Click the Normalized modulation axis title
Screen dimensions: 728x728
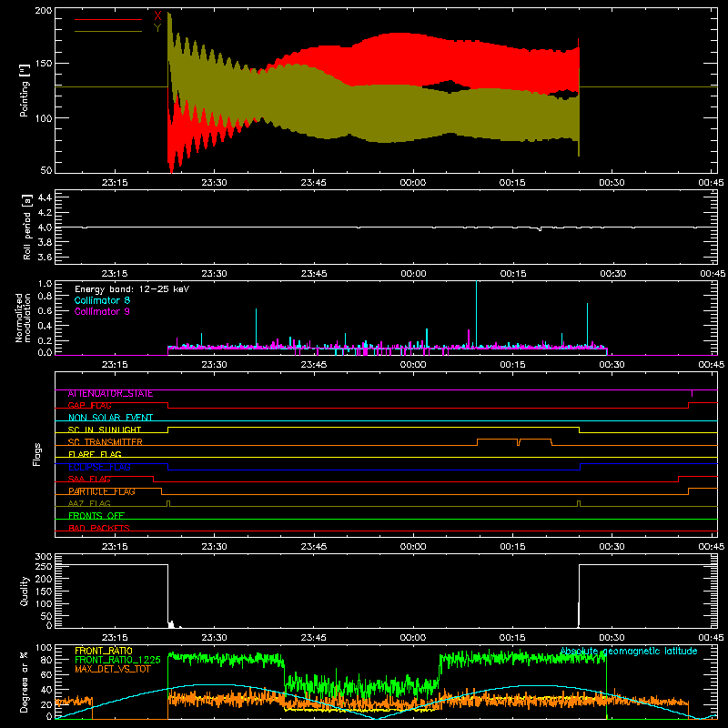tap(24, 318)
